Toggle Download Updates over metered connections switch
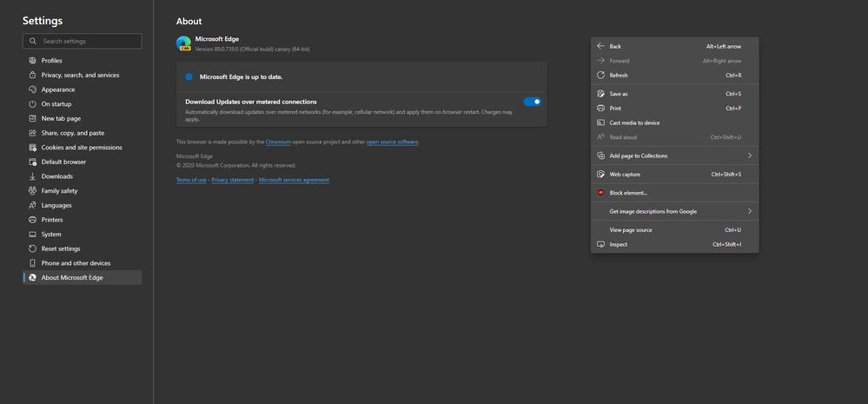The image size is (868, 404). 533,102
